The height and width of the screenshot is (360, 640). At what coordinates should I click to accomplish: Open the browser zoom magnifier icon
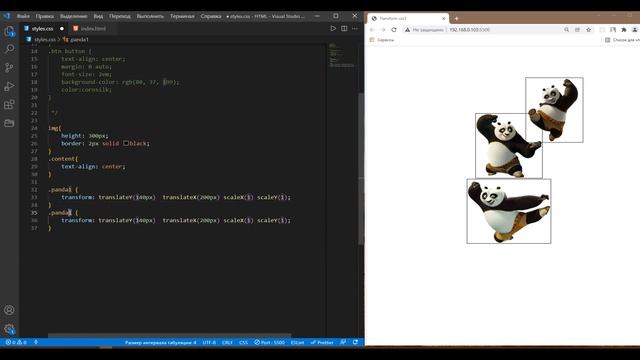(567, 30)
